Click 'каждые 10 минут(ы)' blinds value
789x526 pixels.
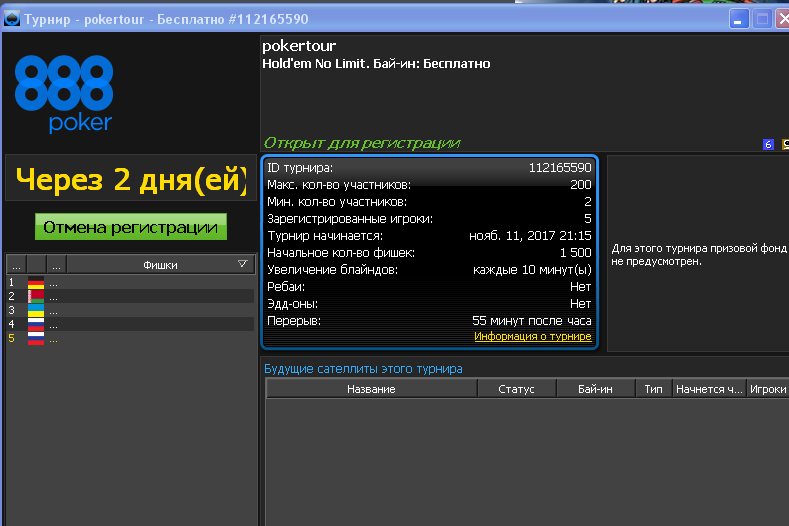point(532,270)
